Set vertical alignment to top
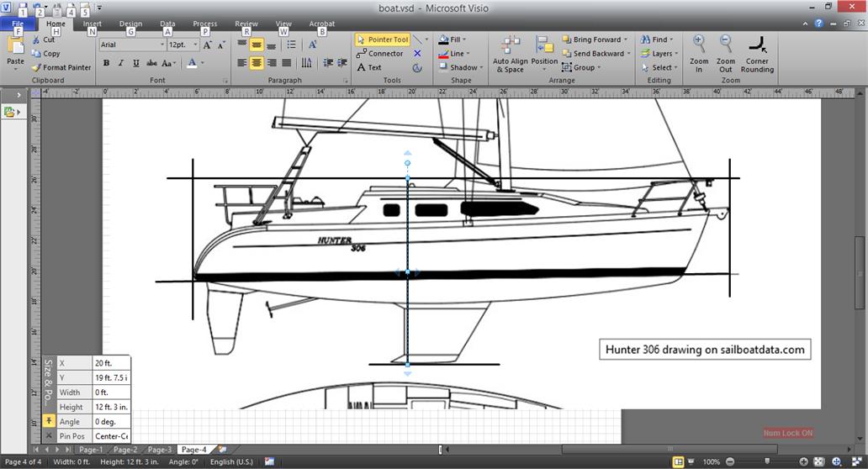The width and height of the screenshot is (868, 469). click(x=242, y=45)
